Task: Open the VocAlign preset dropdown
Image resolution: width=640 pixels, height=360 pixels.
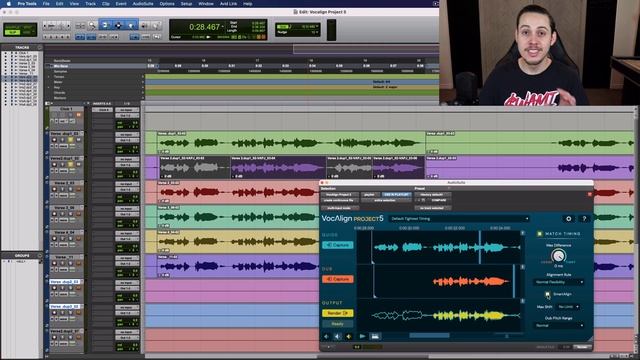Action: 459,219
